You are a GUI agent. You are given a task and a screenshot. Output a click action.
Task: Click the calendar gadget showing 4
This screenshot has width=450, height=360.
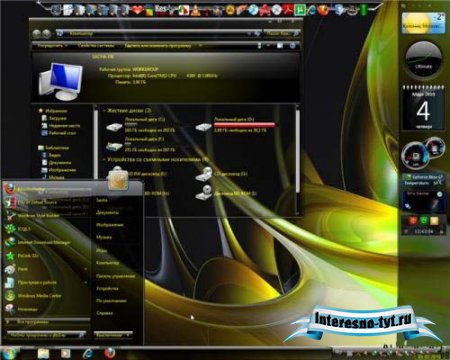pos(423,108)
